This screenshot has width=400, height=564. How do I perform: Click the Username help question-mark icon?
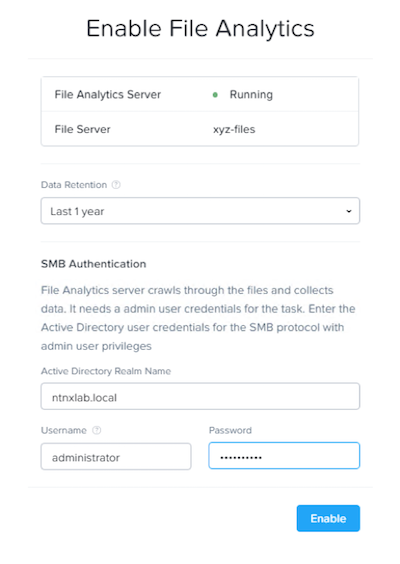click(x=97, y=430)
